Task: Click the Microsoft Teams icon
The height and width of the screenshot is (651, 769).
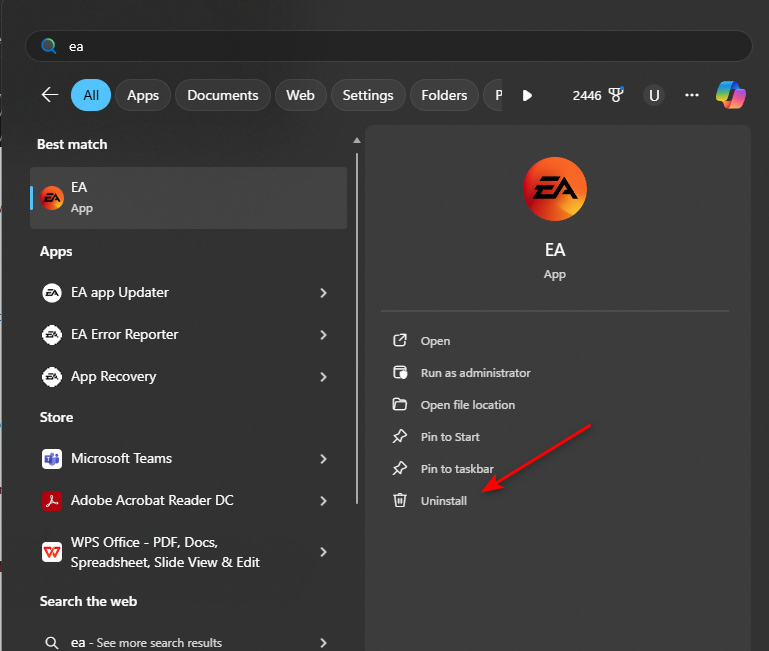Action: click(x=52, y=459)
